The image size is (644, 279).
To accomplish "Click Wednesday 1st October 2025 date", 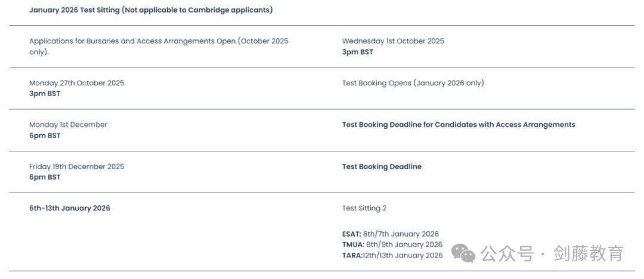I will pyautogui.click(x=393, y=41).
